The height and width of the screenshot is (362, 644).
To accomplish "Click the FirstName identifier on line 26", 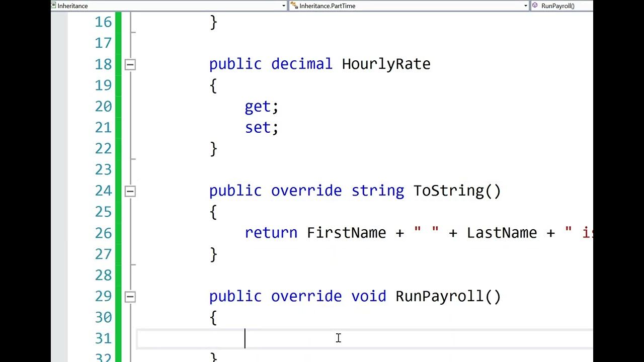I will pyautogui.click(x=346, y=233).
